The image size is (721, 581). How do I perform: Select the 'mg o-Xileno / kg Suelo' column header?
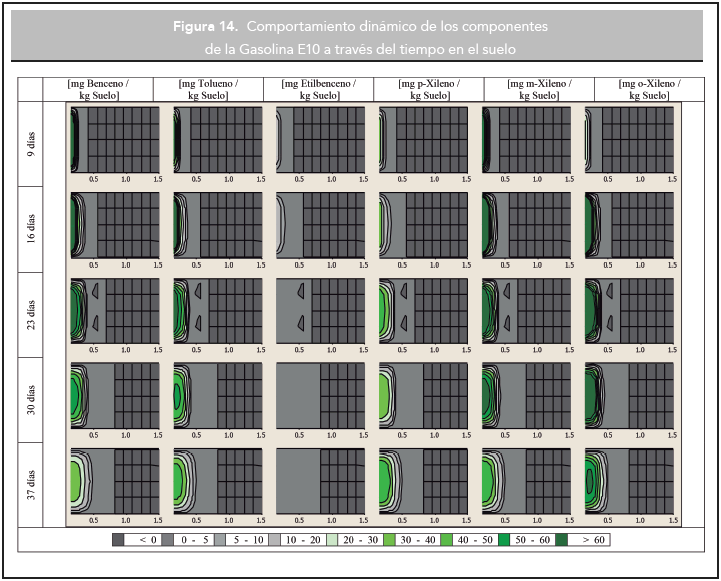tap(648, 89)
